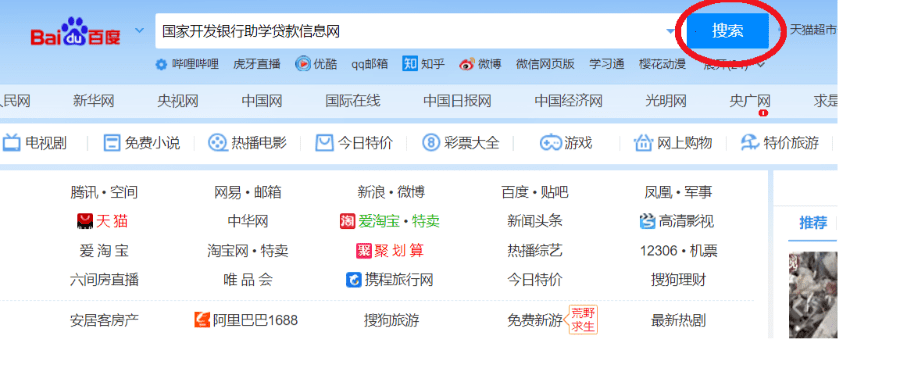This screenshot has width=900, height=382.
Task: Open the 学习通 shortcut
Action: tap(607, 64)
